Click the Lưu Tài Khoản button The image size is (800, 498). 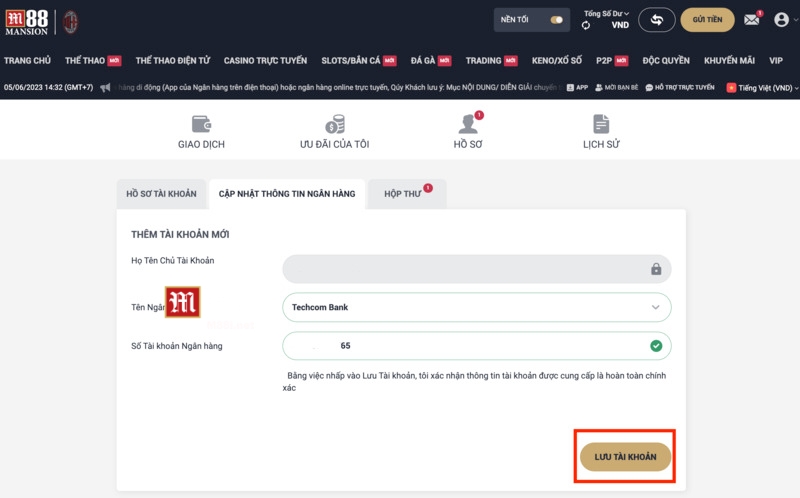coord(625,457)
